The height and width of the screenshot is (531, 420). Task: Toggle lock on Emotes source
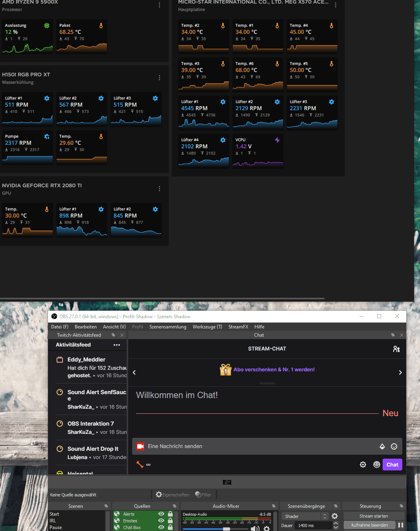click(170, 521)
